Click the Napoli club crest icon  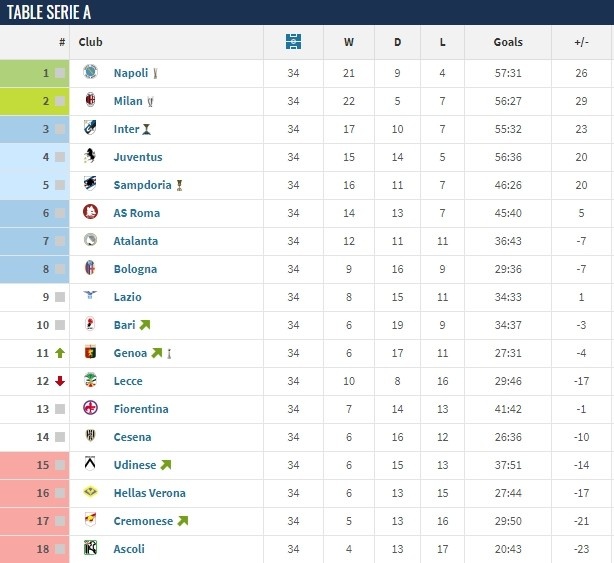click(x=90, y=72)
